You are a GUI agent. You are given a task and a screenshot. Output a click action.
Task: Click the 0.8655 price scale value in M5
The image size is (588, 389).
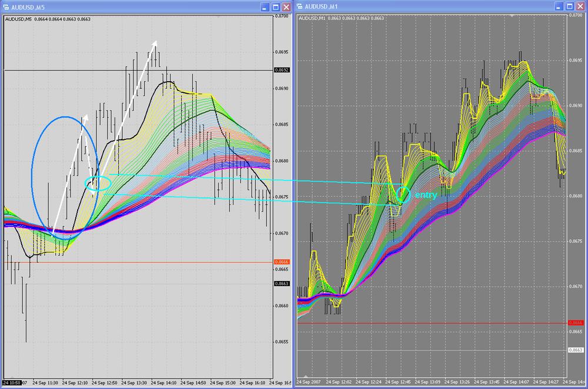(282, 342)
